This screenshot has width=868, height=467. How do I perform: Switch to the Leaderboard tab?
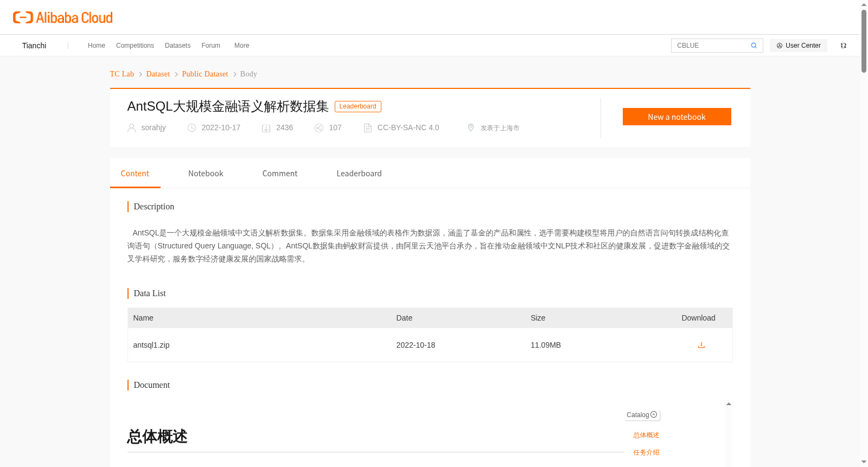click(359, 174)
